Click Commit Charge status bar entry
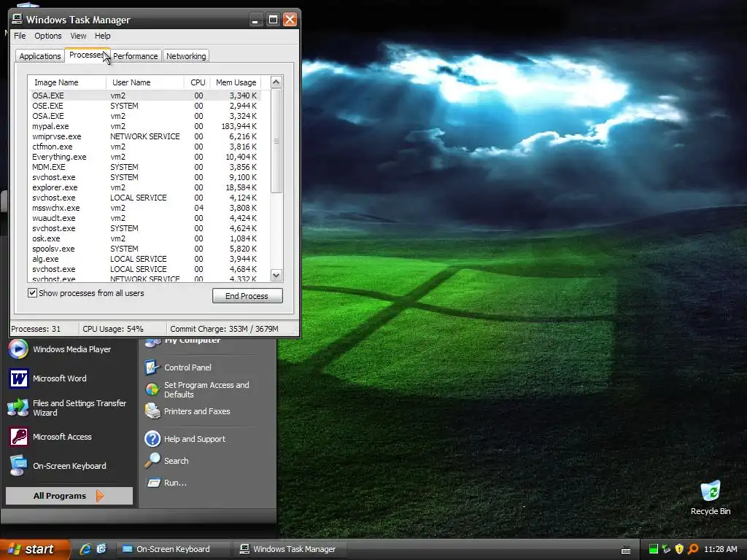Screen dimensions: 747x560 pyautogui.click(x=225, y=329)
